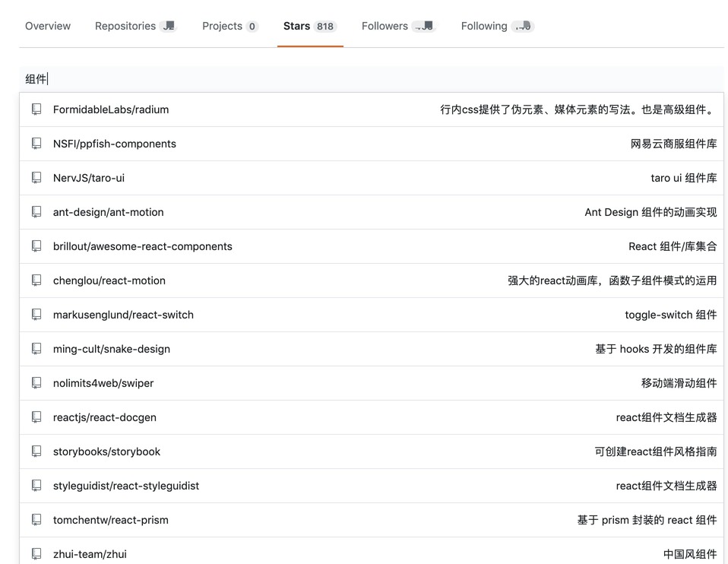
Task: Click the repo icon beside reactjs/react-docgen
Action: [x=36, y=417]
